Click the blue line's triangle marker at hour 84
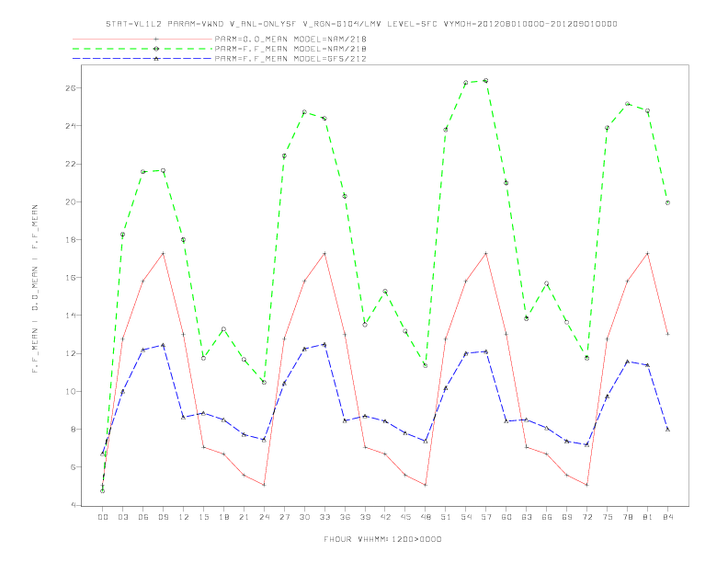This screenshot has height=563, width=728. pos(667,430)
